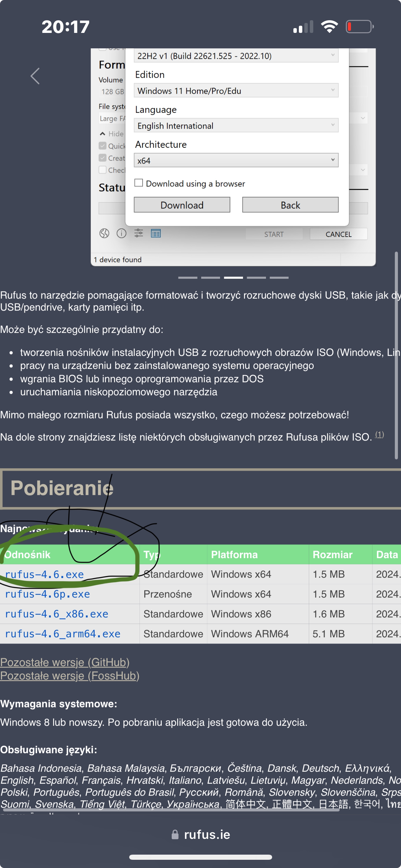Select the fourth carousel slide indicator
Image resolution: width=401 pixels, height=868 pixels.
(x=256, y=277)
